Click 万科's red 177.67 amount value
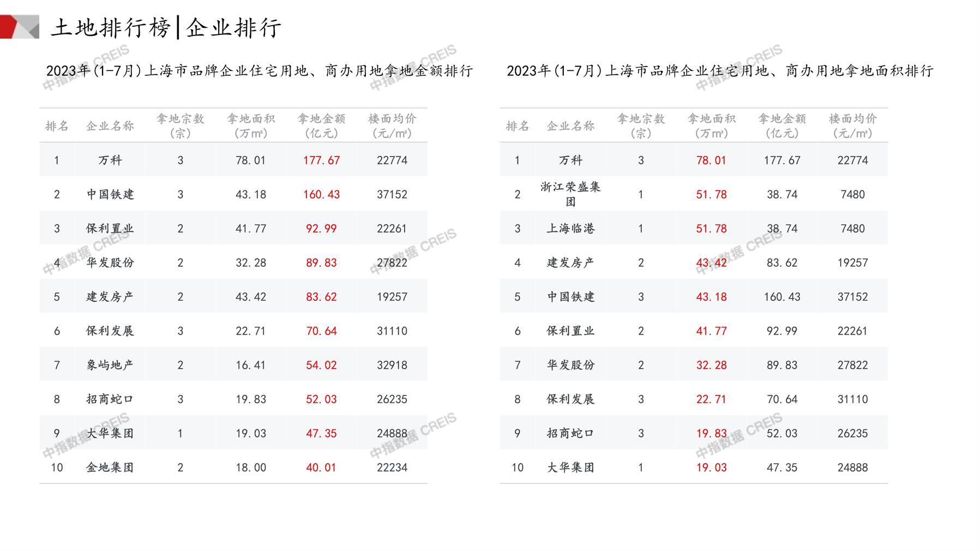 pyautogui.click(x=321, y=160)
